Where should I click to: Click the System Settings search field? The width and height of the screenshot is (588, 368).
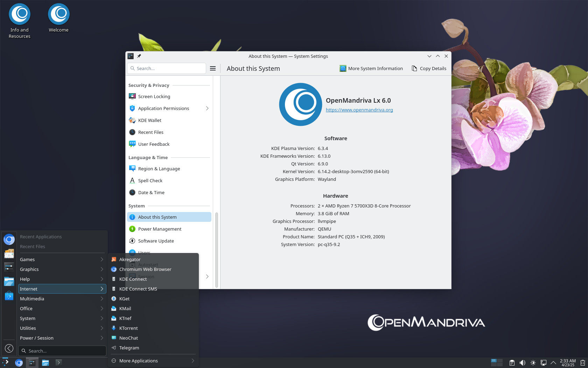(x=167, y=68)
